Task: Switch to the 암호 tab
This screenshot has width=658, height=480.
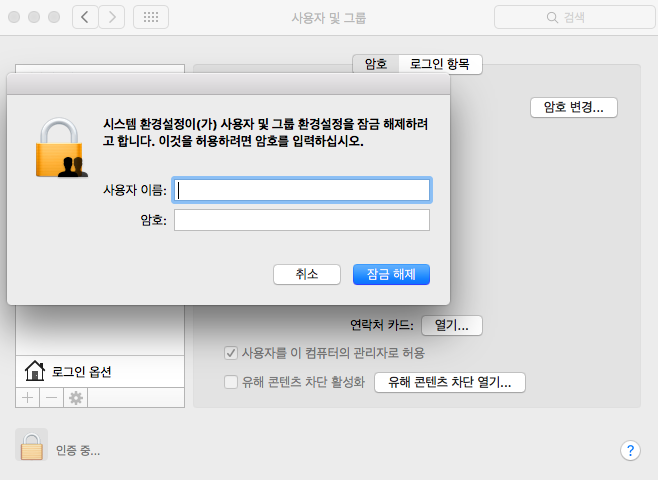Action: coord(376,64)
